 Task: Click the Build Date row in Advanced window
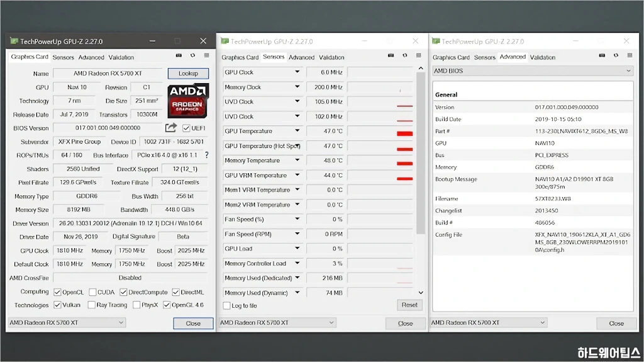point(533,119)
